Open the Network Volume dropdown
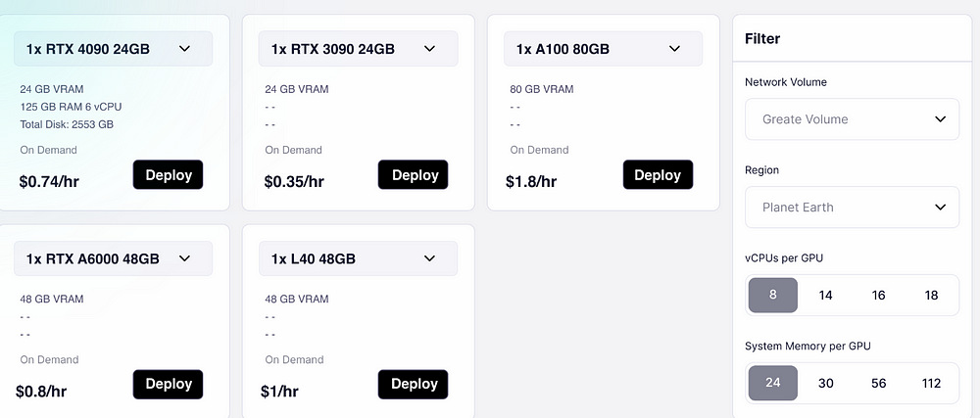 [852, 119]
